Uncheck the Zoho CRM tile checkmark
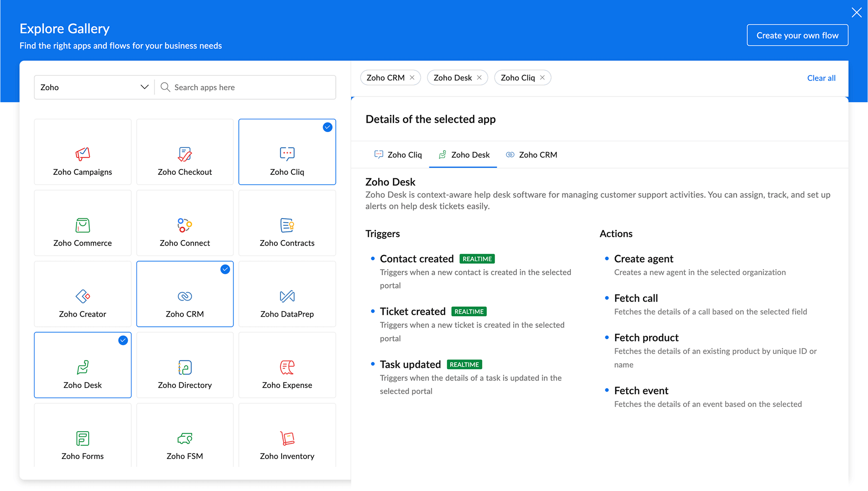The width and height of the screenshot is (868, 491). [225, 269]
